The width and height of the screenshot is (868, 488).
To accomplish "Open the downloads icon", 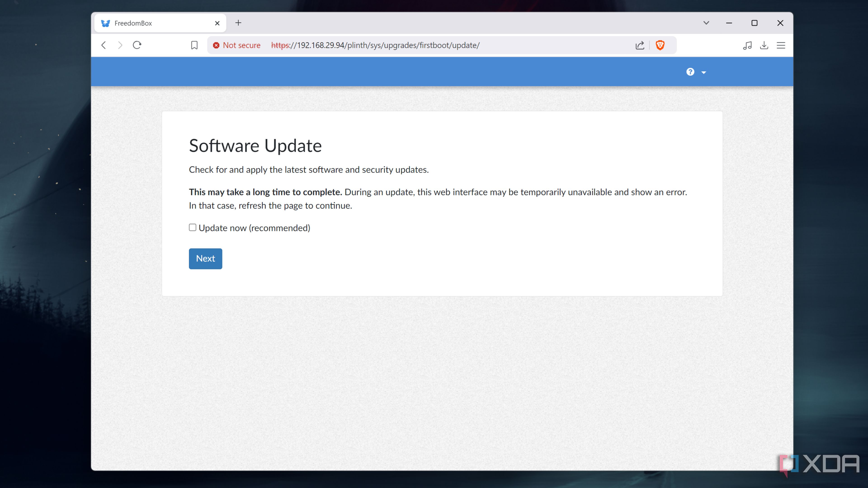I will pyautogui.click(x=764, y=45).
